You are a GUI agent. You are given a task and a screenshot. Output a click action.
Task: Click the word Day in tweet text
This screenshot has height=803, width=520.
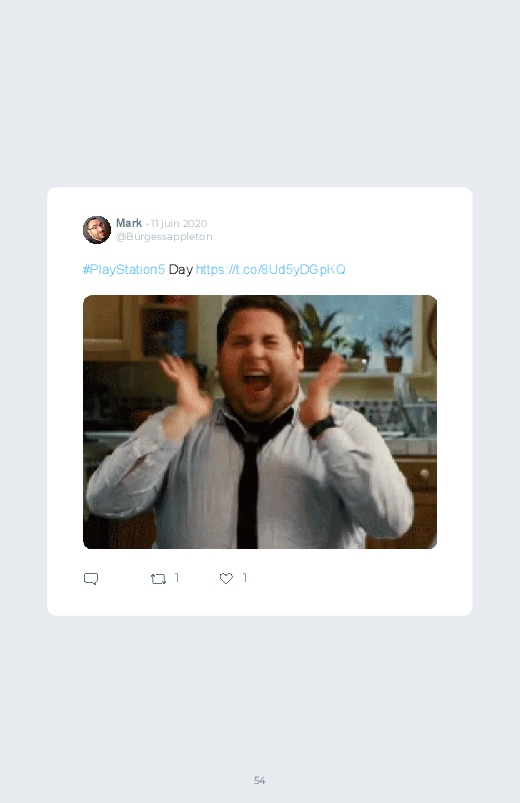[180, 269]
